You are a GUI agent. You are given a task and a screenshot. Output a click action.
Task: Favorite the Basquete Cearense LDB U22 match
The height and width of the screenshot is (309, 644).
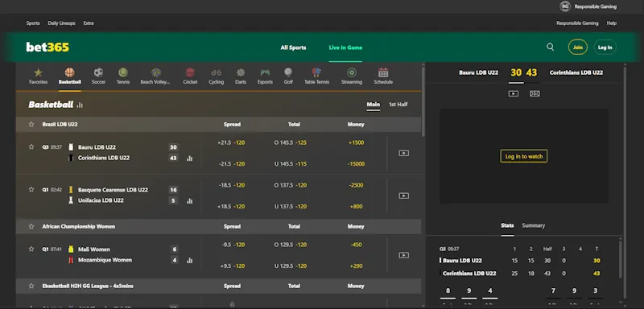click(x=31, y=189)
